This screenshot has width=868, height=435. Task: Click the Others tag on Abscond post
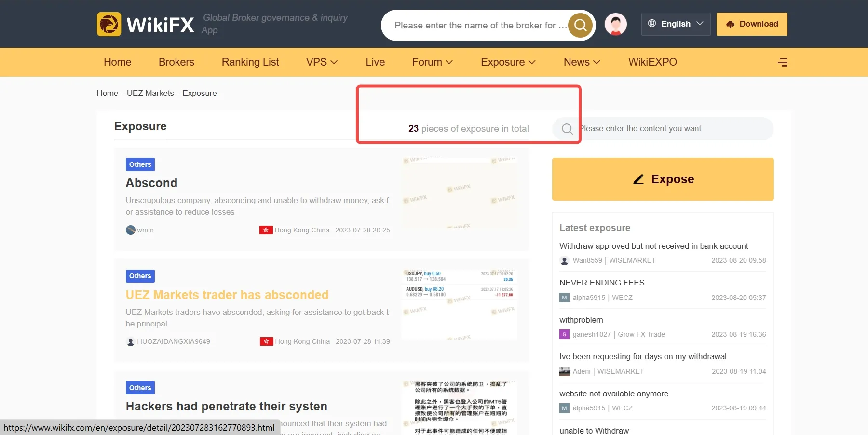[140, 164]
